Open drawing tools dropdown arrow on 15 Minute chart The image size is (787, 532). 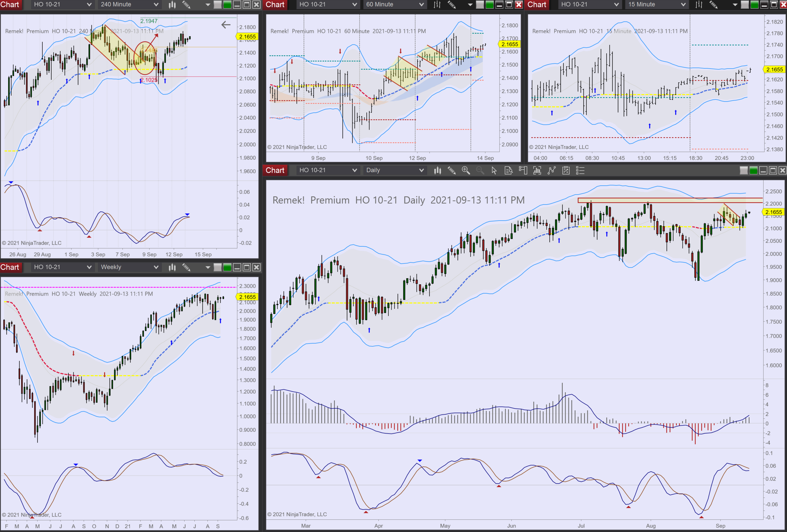[735, 5]
